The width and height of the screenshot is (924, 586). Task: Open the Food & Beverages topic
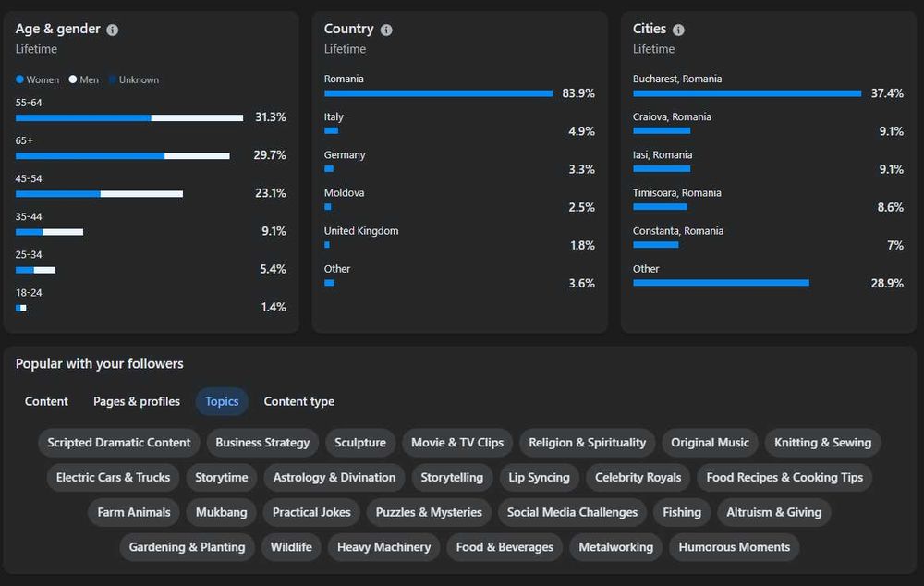tap(505, 547)
